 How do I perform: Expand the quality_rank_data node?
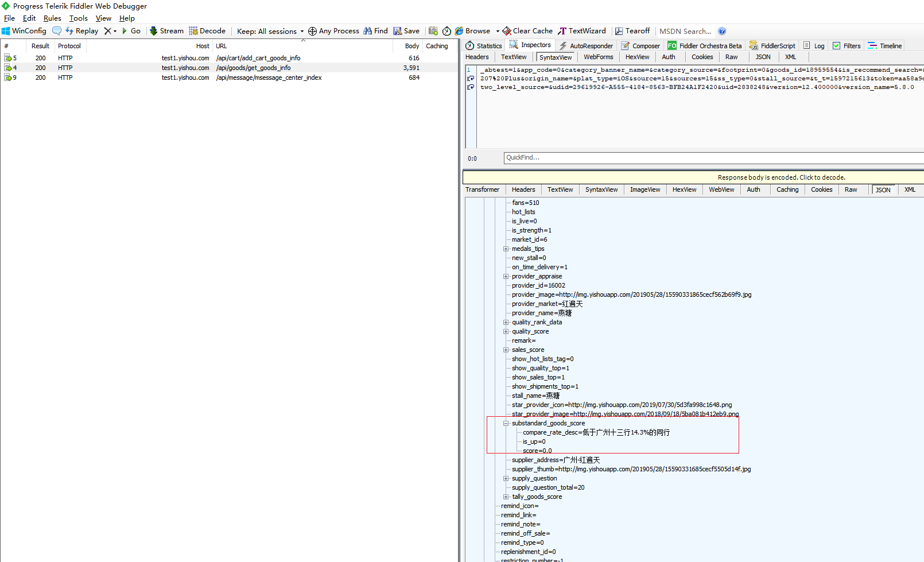point(506,322)
